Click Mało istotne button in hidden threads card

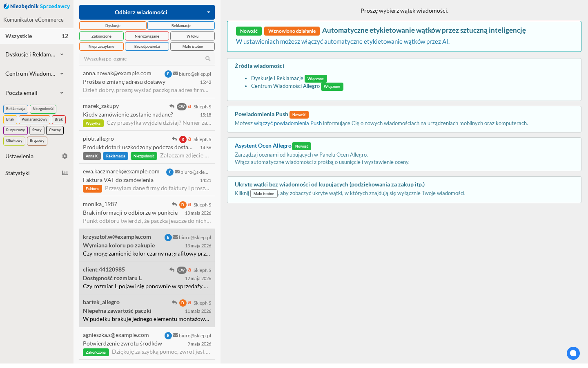point(264,193)
